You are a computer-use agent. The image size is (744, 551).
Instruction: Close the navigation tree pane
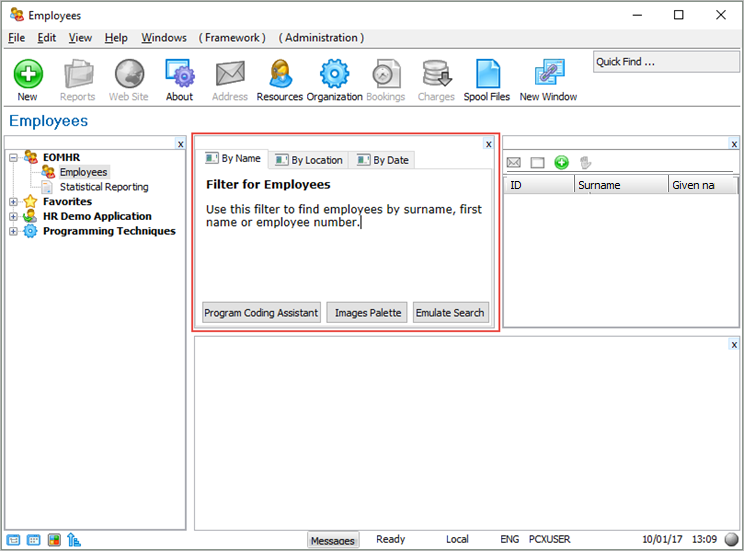click(180, 144)
